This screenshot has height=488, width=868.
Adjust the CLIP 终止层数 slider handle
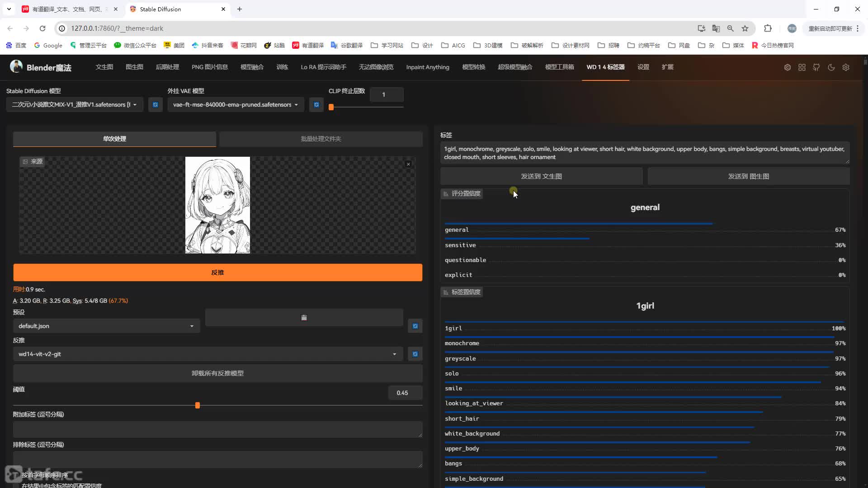coord(331,107)
